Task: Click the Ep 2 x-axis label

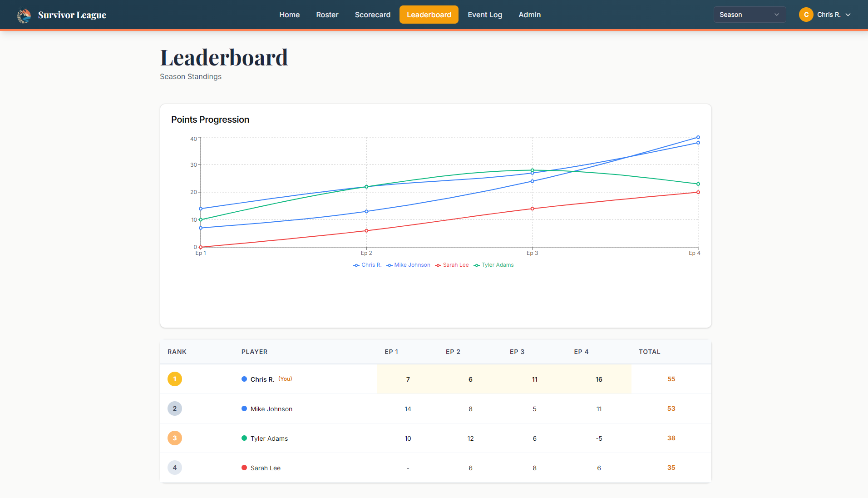Action: point(366,253)
